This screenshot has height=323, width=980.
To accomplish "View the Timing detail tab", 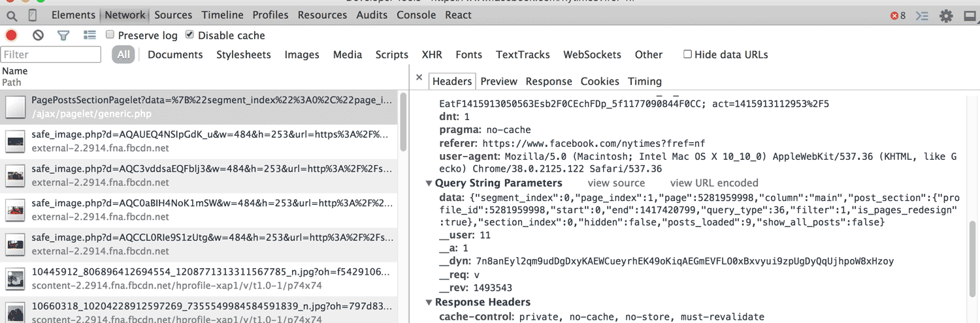I will [x=645, y=82].
